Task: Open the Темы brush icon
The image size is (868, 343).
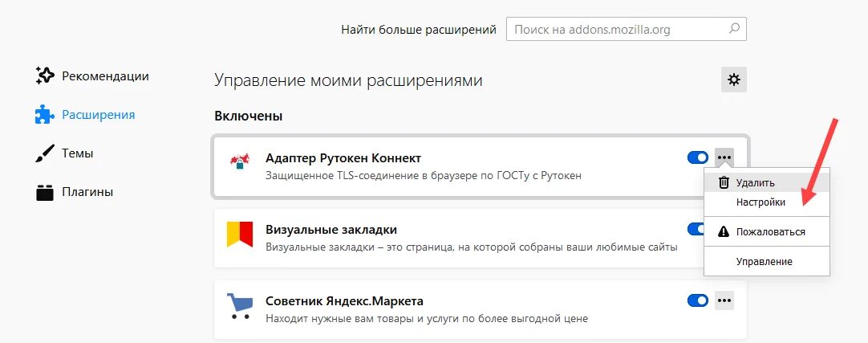Action: coord(44,153)
